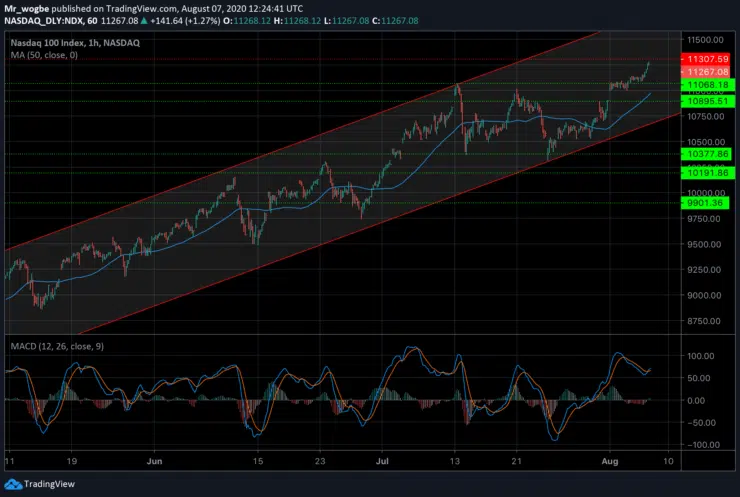Click the 11500.00 tick on price scale
Image resolution: width=740 pixels, height=497 pixels.
[704, 39]
